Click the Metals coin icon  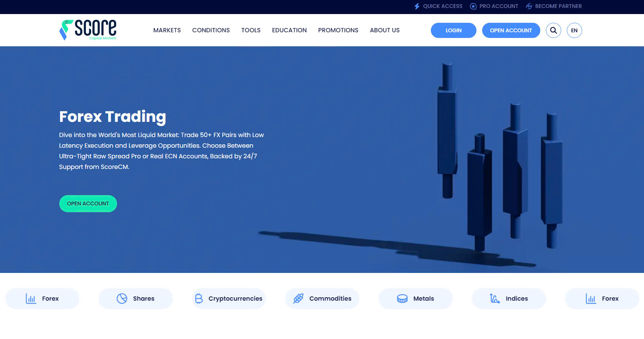[402, 299]
